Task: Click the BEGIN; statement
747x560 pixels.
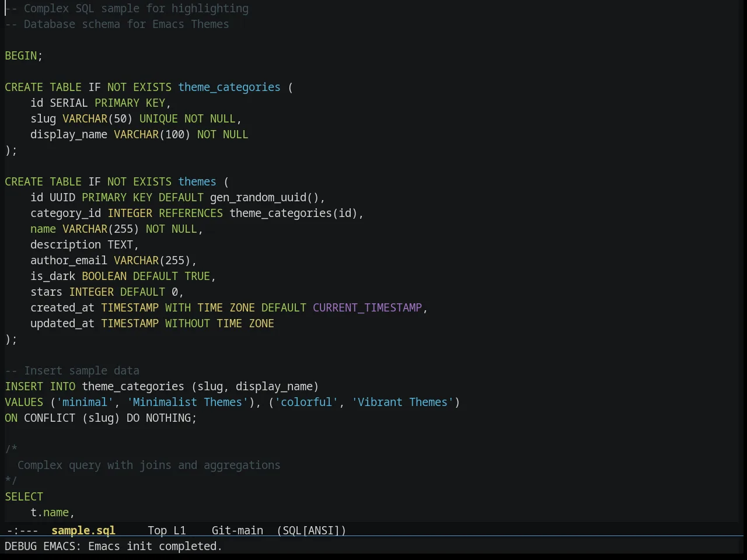Action: tap(24, 55)
